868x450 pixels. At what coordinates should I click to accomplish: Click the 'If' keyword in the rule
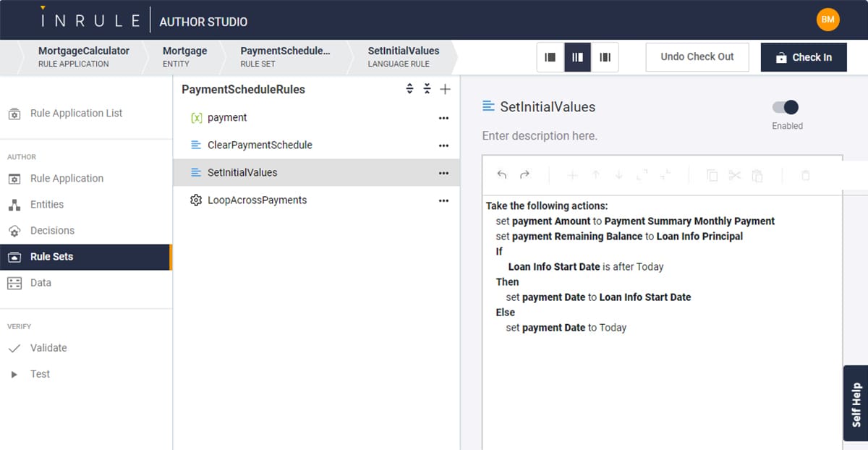[x=499, y=252]
